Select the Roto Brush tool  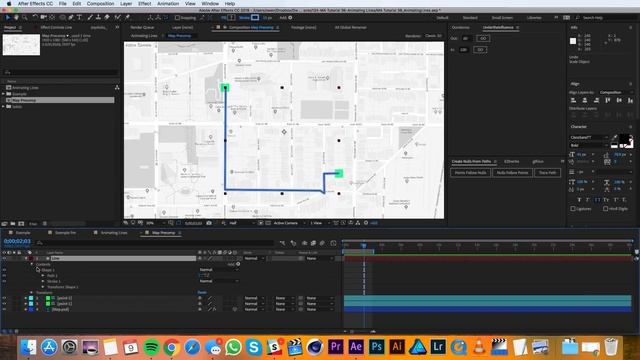(x=118, y=18)
